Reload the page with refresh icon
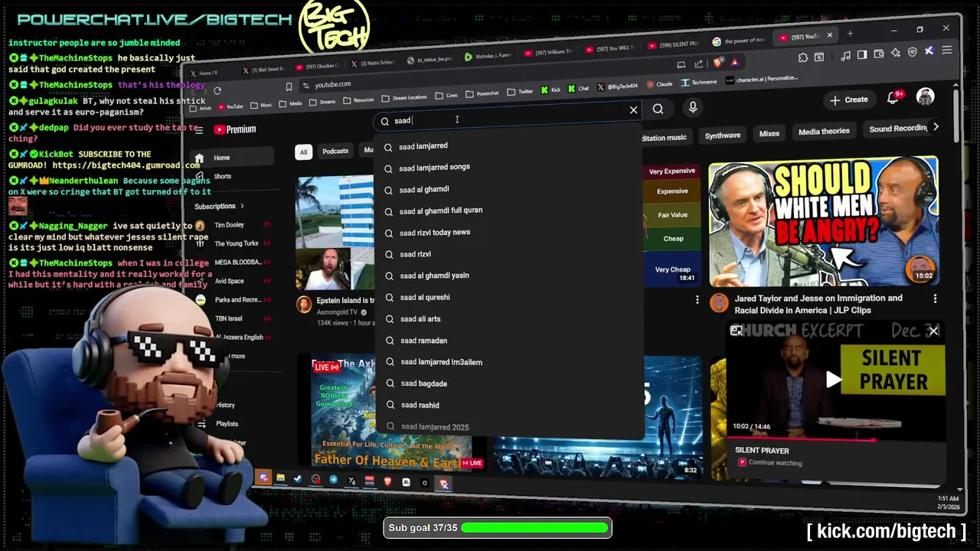Viewport: 980px width, 551px height. (217, 90)
